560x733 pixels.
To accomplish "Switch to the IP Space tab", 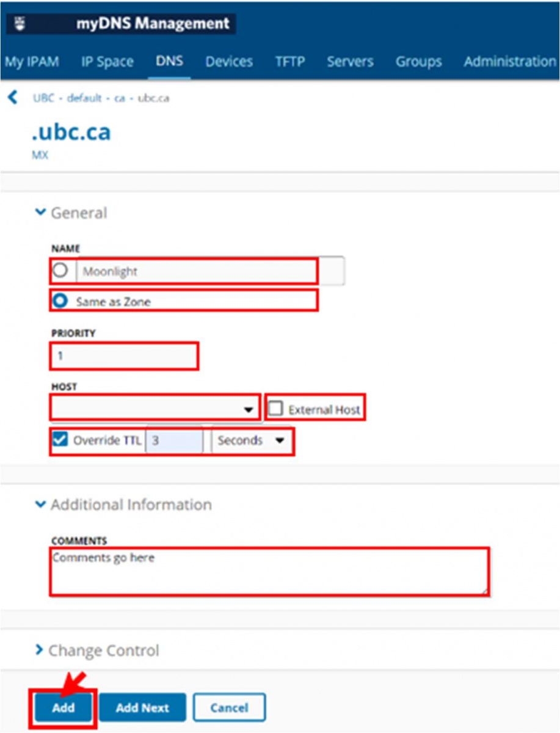I will (x=107, y=62).
